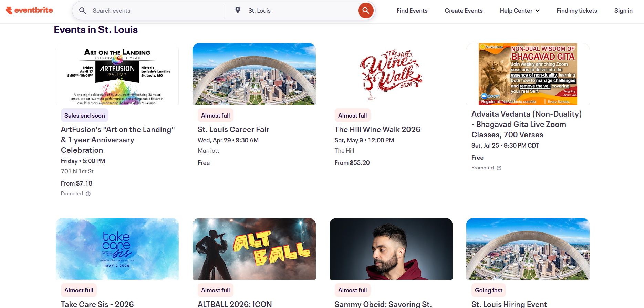Click Promoted info icon under ArtFusion event
Screen dimensions: 644x308
(x=88, y=194)
